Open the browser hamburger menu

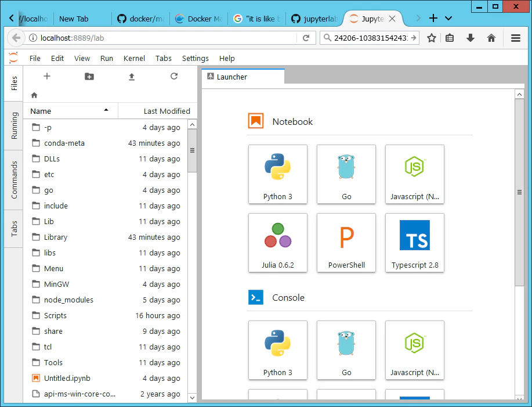point(516,38)
